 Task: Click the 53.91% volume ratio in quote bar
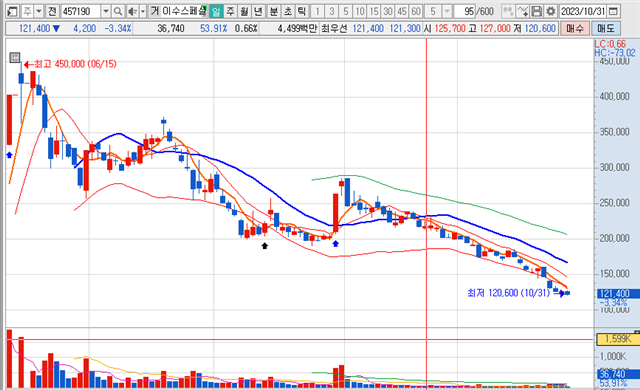tap(213, 29)
